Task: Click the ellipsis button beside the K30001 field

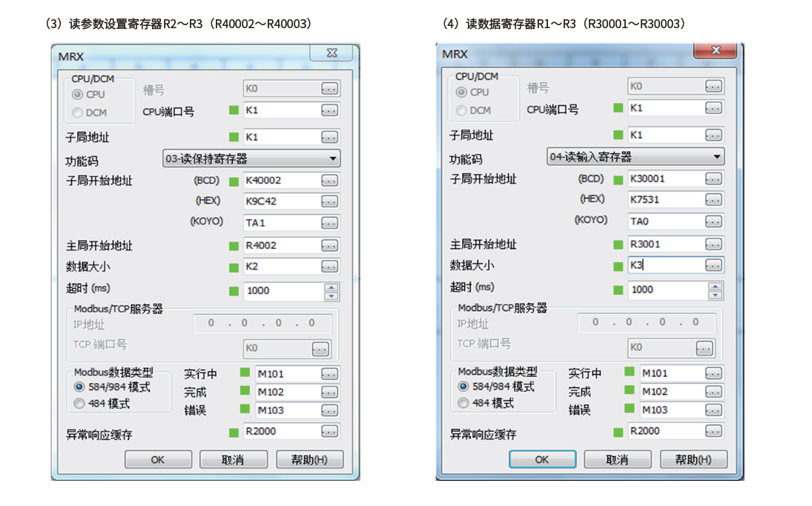Action: pos(713,179)
